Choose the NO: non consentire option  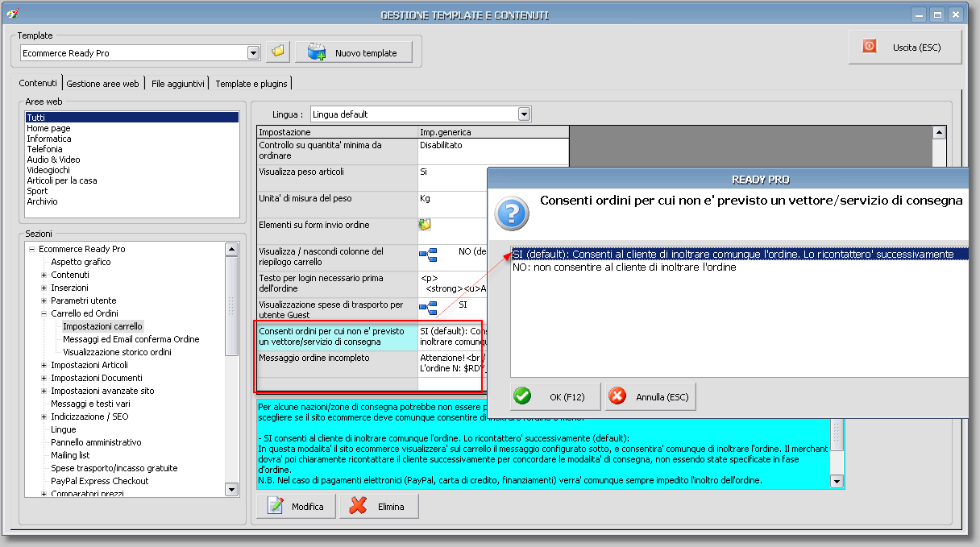[x=740, y=267]
